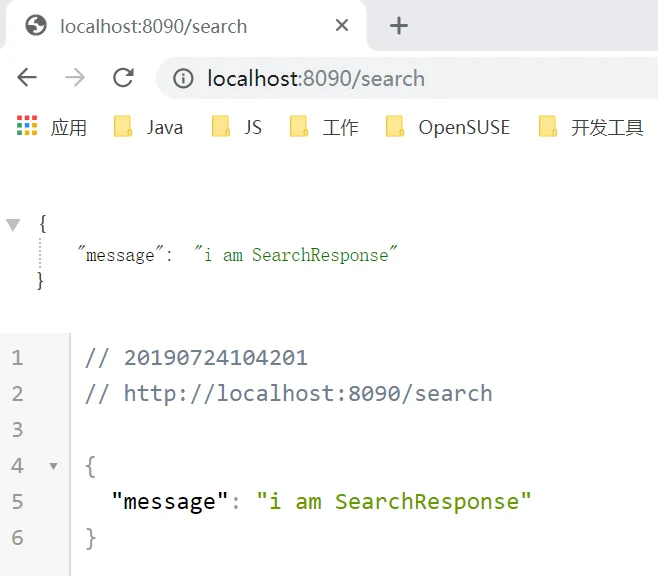Click the green "i am SearchResponse" value on line 5
Screen dimensions: 658x576
point(393,501)
